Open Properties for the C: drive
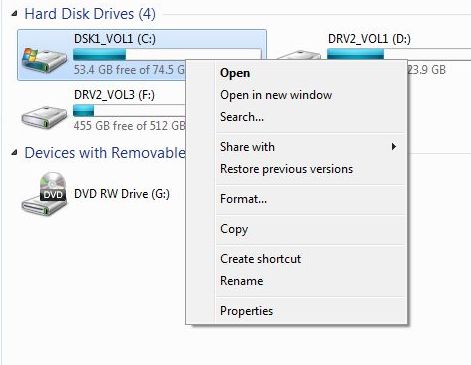The height and width of the screenshot is (365, 471). [246, 311]
